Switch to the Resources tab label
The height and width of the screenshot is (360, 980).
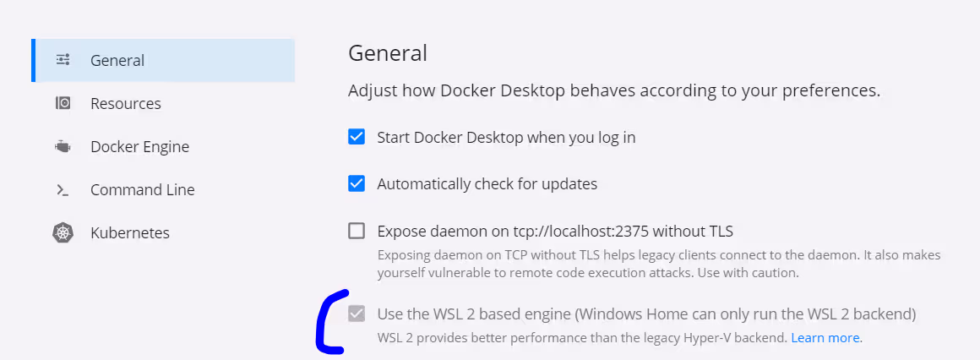[x=126, y=103]
